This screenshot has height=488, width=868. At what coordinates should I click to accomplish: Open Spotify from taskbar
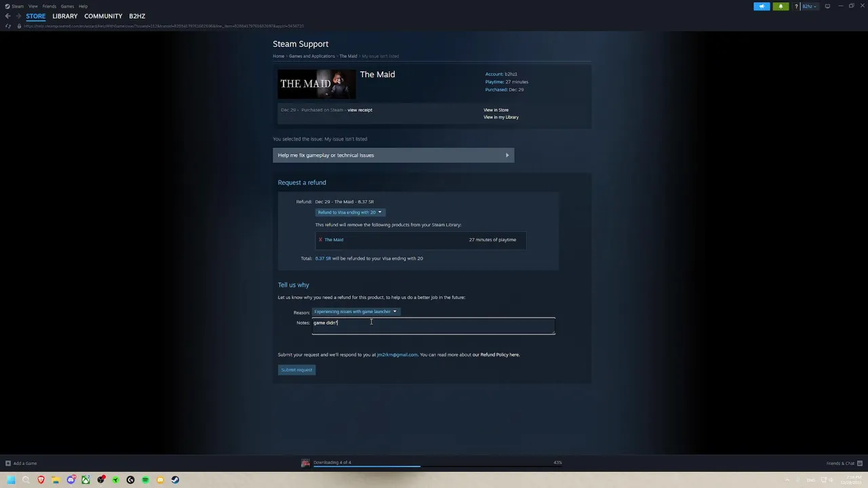[x=145, y=480]
